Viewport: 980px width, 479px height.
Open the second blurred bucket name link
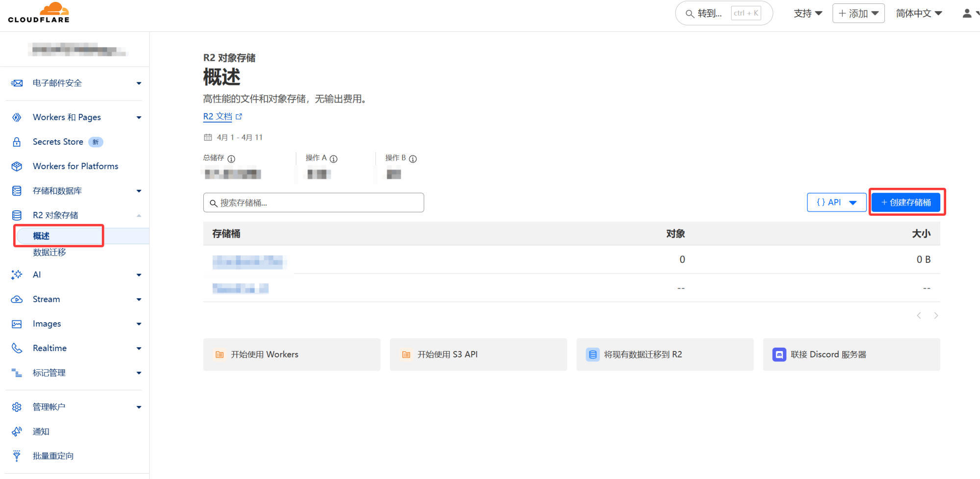pos(241,288)
